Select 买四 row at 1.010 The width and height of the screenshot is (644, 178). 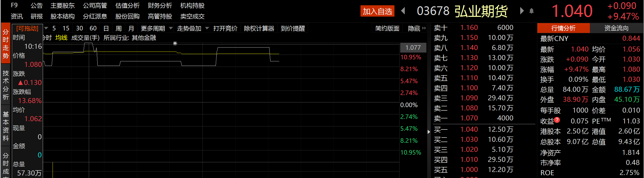pyautogui.click(x=474, y=160)
